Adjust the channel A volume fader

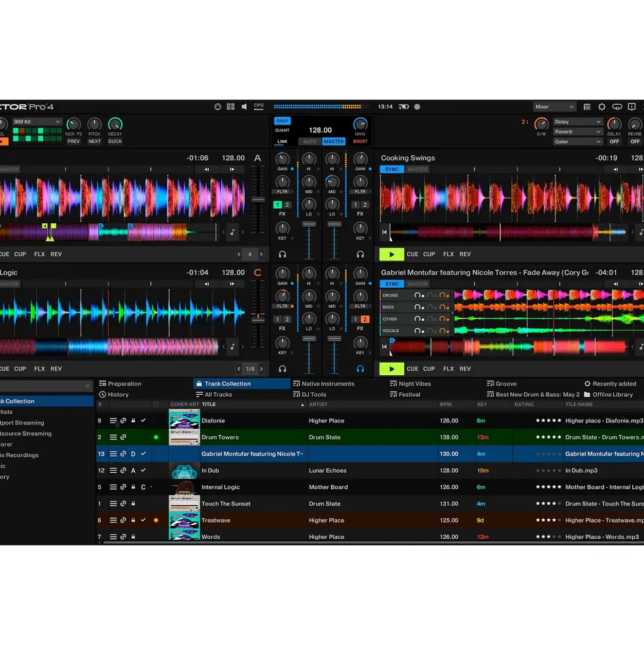pos(309,225)
